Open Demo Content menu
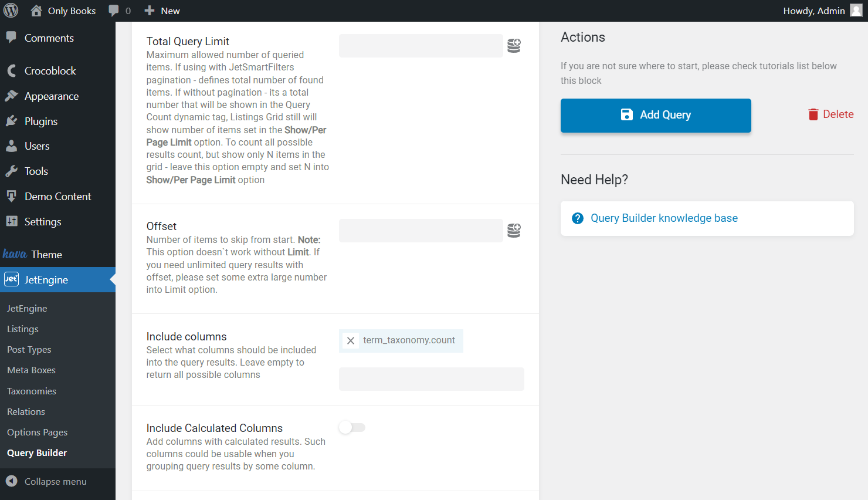Screen dimensions: 868x500 [57, 197]
